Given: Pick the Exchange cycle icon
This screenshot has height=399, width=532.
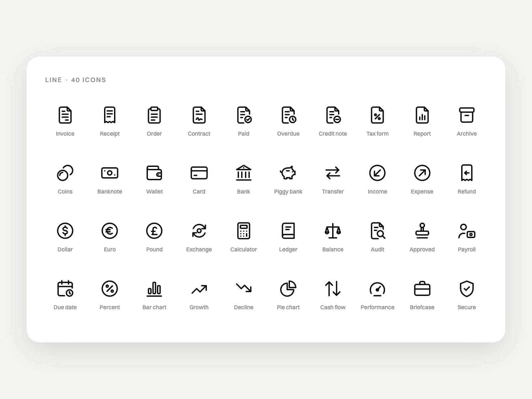Looking at the screenshot, I should (199, 231).
